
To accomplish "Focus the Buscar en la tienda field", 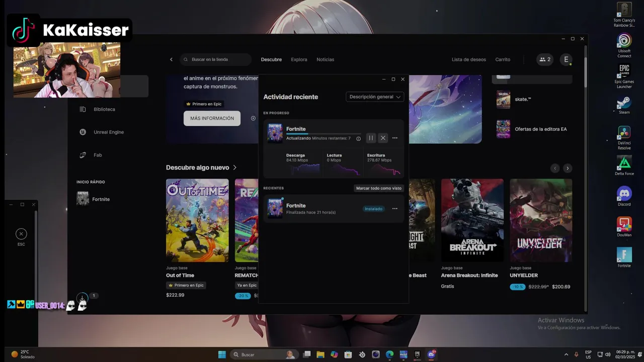I will click(215, 59).
